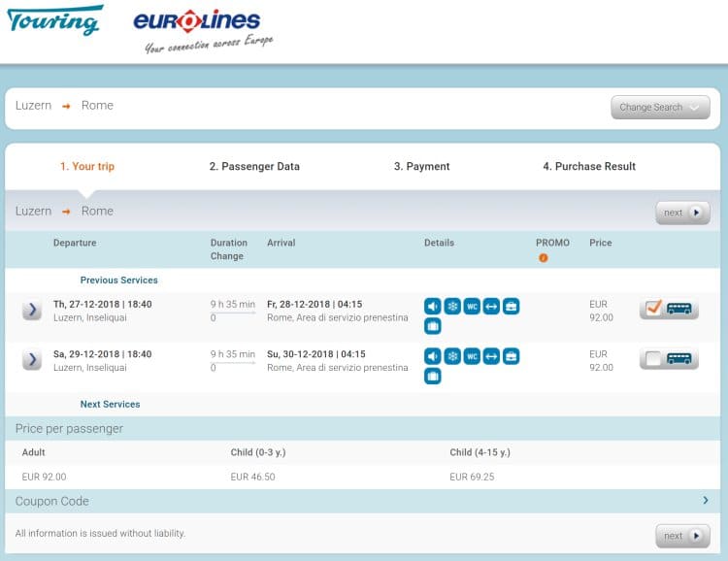
Task: Click the briefcase icon on the 29-12-2018 trip
Action: coord(511,356)
